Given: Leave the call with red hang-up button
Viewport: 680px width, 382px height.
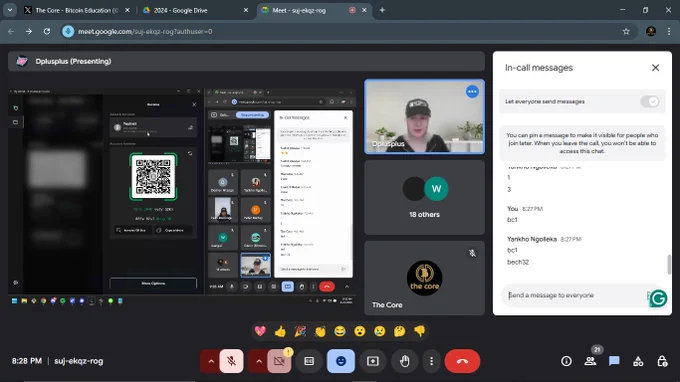Looking at the screenshot, I should coord(462,361).
